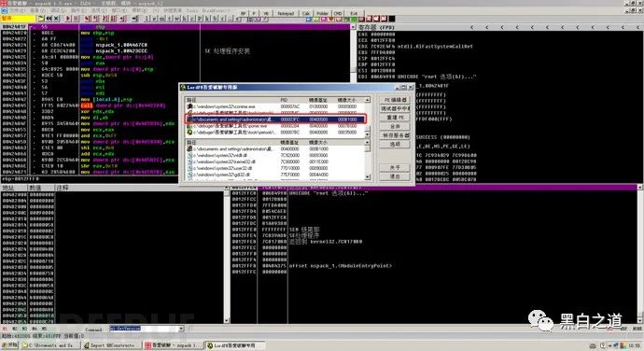Open the Calc shortcut button

(306, 13)
